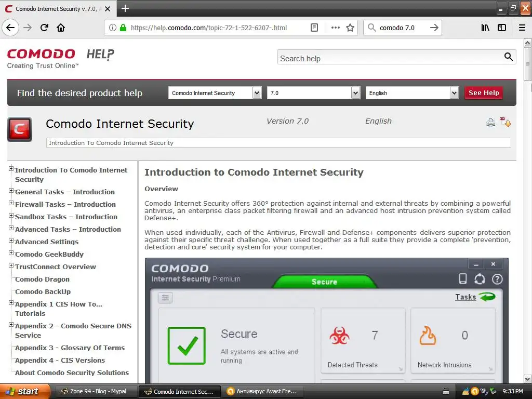Open Appendix 4 - CIS Versions link
This screenshot has width=532, height=399.
[60, 361]
